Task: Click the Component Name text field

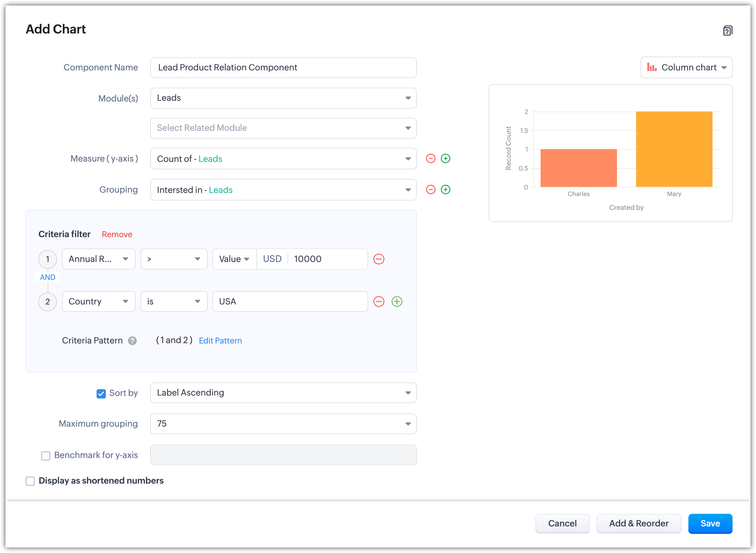Action: point(283,68)
